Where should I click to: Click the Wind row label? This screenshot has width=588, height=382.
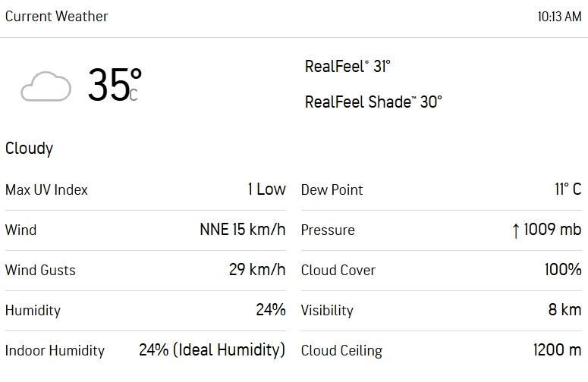tap(20, 230)
